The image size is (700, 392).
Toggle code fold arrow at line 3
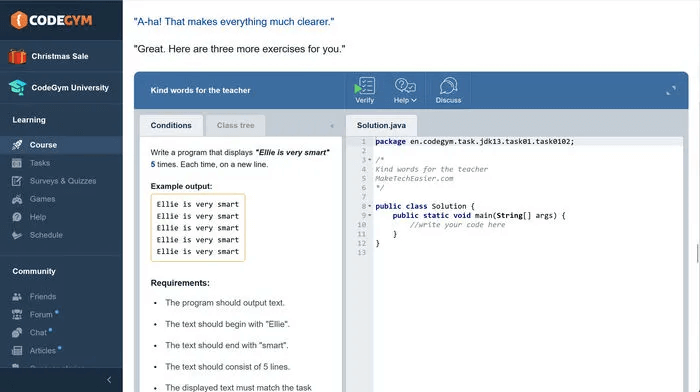pyautogui.click(x=370, y=159)
